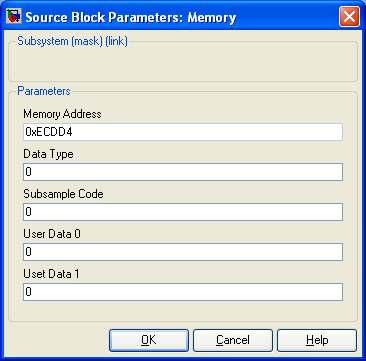The height and width of the screenshot is (361, 366).
Task: Click the Source Block Parameters: Memory title text
Action: [131, 17]
